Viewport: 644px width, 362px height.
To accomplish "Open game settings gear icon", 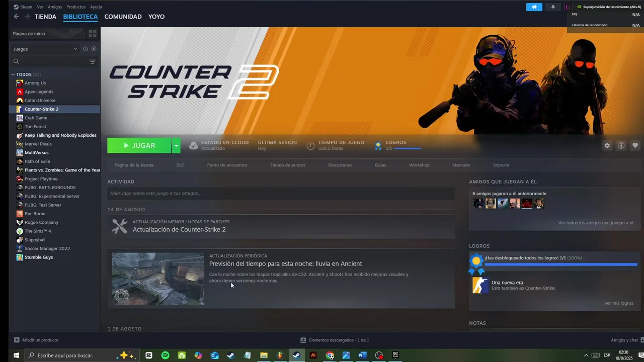I will [607, 145].
